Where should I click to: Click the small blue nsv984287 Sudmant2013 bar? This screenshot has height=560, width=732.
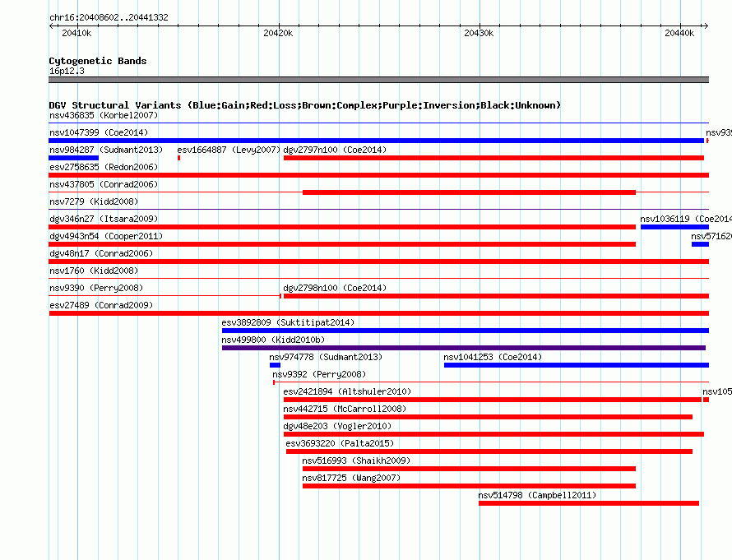point(74,158)
